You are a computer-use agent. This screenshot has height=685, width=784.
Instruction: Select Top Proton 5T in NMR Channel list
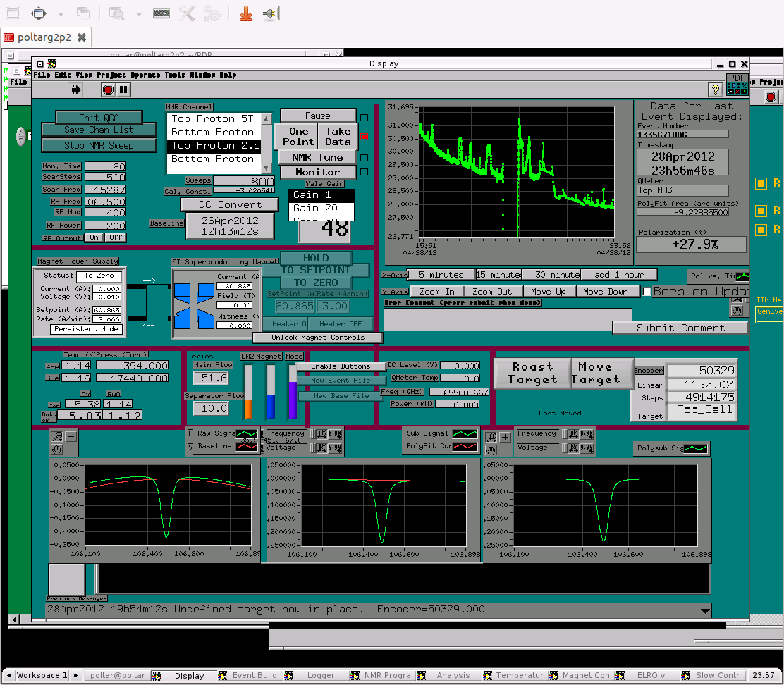click(212, 119)
